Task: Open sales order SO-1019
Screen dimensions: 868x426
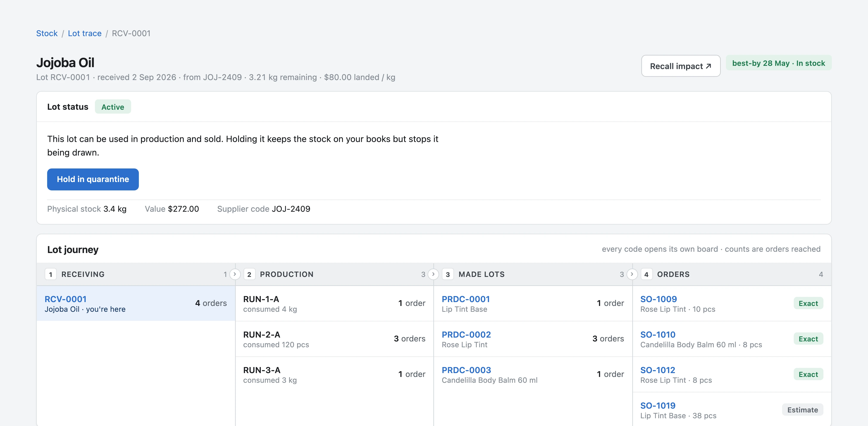Action: (x=658, y=406)
